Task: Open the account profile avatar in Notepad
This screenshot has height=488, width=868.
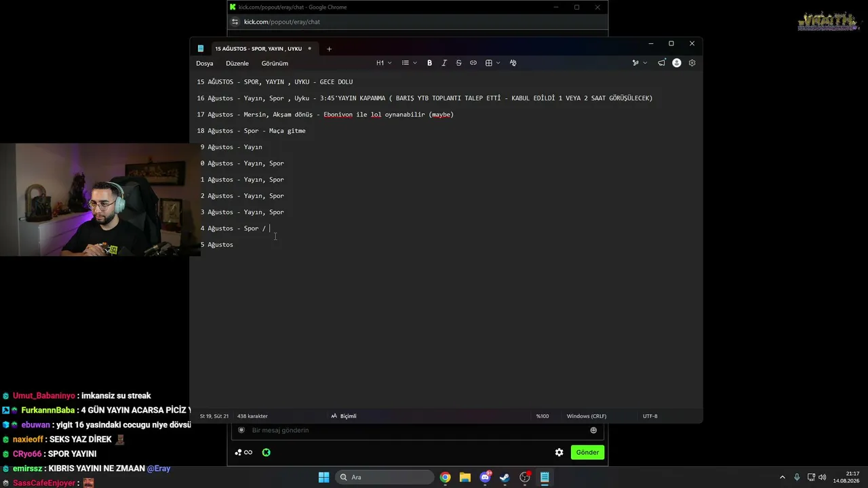Action: (677, 63)
